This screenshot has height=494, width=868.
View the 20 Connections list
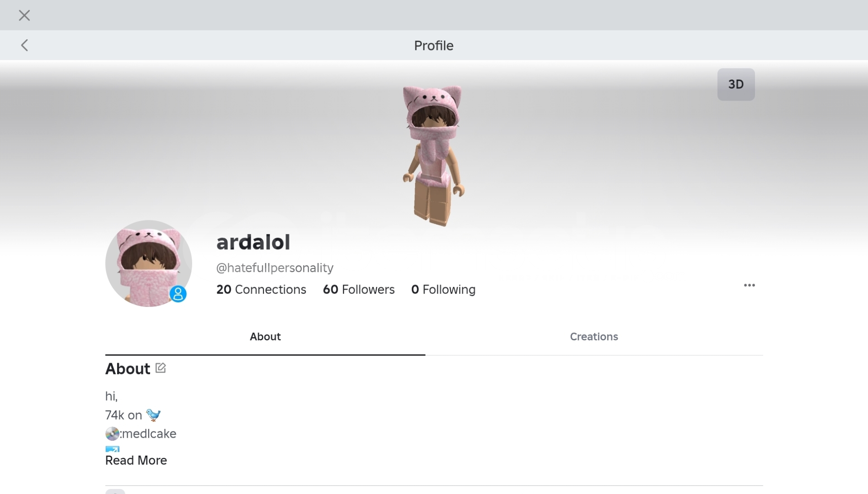point(261,290)
